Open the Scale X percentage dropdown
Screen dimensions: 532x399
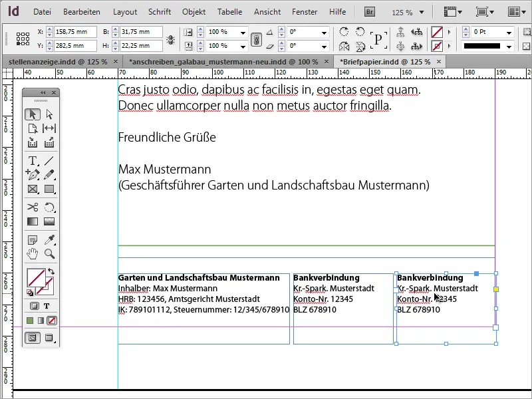[x=243, y=33]
